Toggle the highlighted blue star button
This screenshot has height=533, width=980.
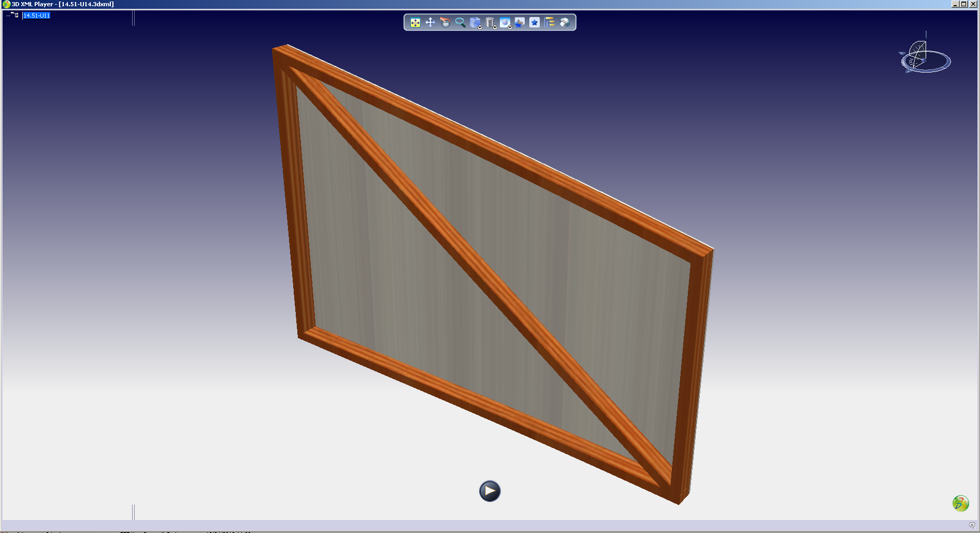coord(535,23)
